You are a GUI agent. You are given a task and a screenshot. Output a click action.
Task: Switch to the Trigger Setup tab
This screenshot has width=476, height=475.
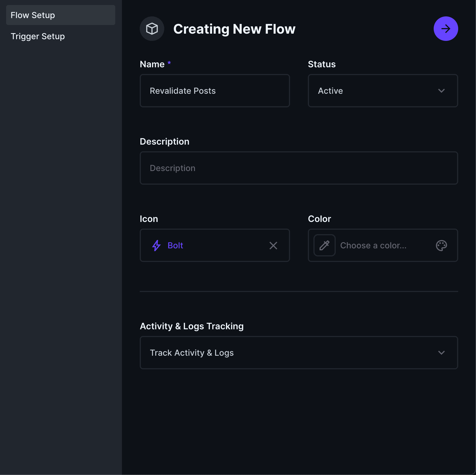point(38,36)
